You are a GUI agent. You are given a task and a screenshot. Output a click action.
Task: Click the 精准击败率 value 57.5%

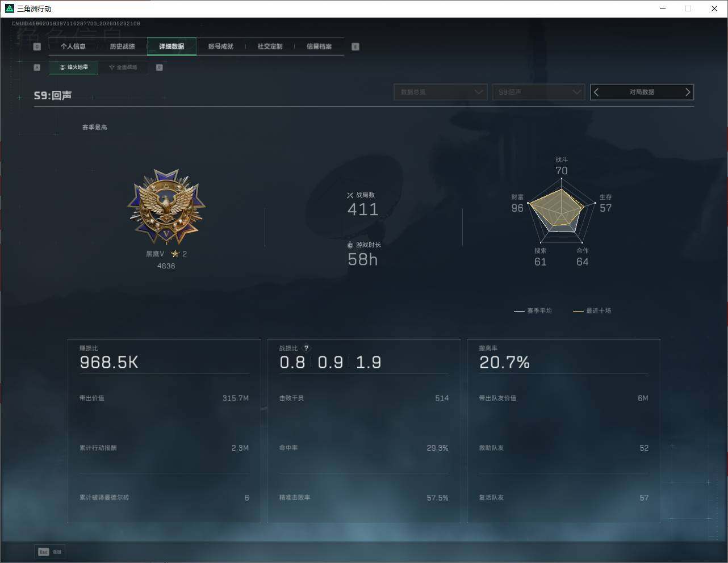pos(437,498)
